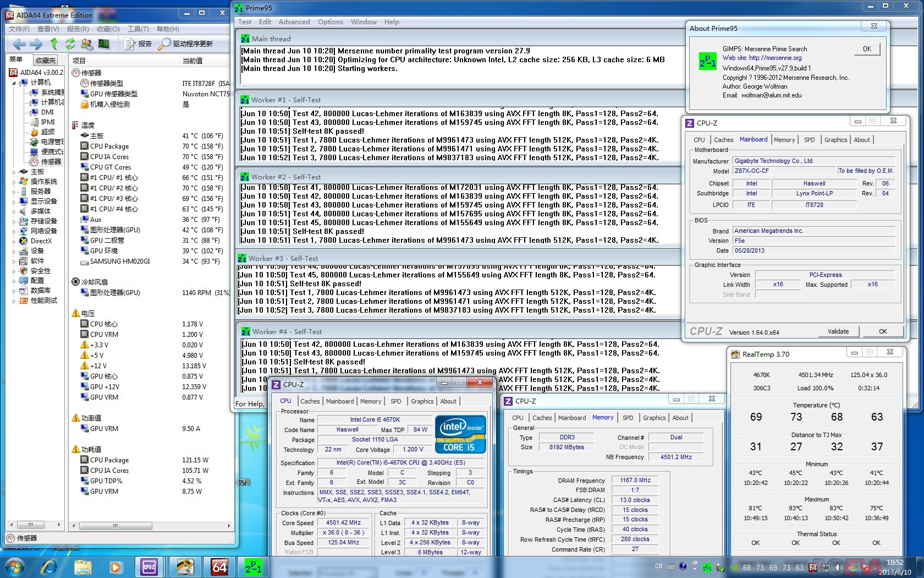The width and height of the screenshot is (924, 578).
Task: Click AIDA64 users/manage toolbar icon
Action: pyautogui.click(x=87, y=44)
